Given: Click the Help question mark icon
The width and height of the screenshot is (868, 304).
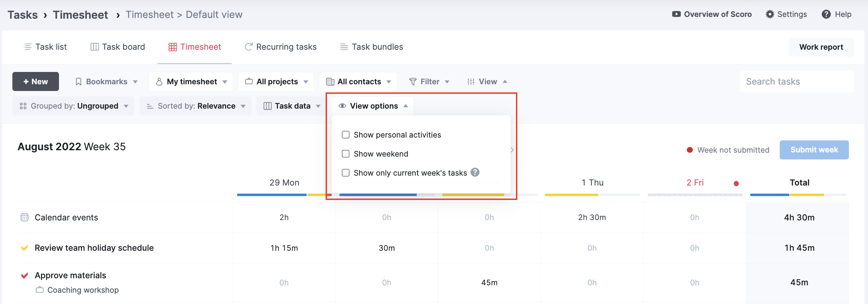Looking at the screenshot, I should coord(826,14).
